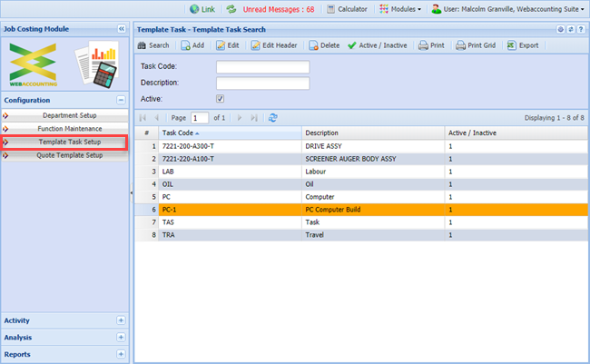Refresh the grid using the paging refresh icon
Image resolution: width=590 pixels, height=364 pixels.
[273, 117]
